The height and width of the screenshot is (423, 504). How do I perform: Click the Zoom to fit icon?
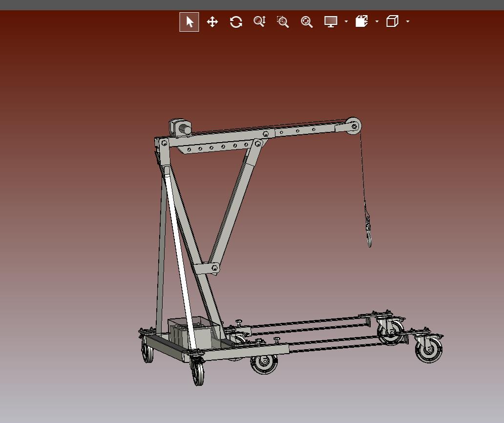pos(307,22)
